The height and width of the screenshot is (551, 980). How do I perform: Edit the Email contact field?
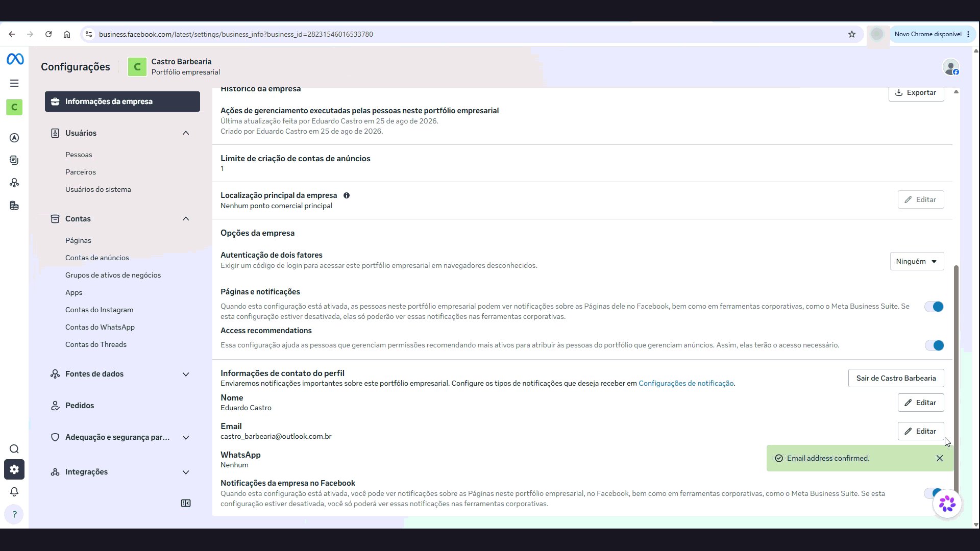coord(921,431)
